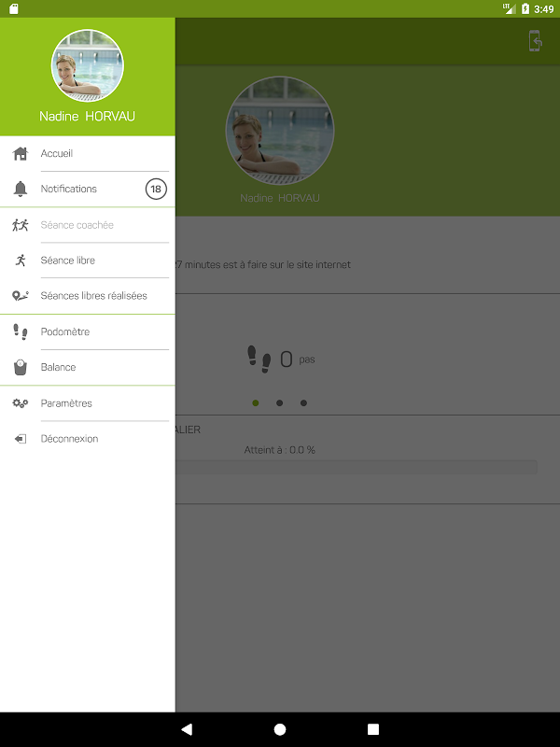Select the Podomètre menu item
This screenshot has height=747, width=560.
click(x=88, y=331)
